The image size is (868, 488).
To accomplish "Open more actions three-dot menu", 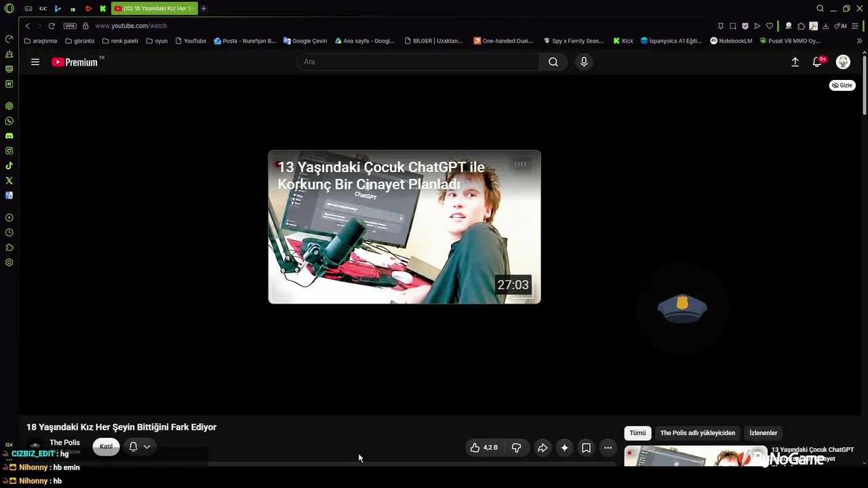I will tap(608, 447).
